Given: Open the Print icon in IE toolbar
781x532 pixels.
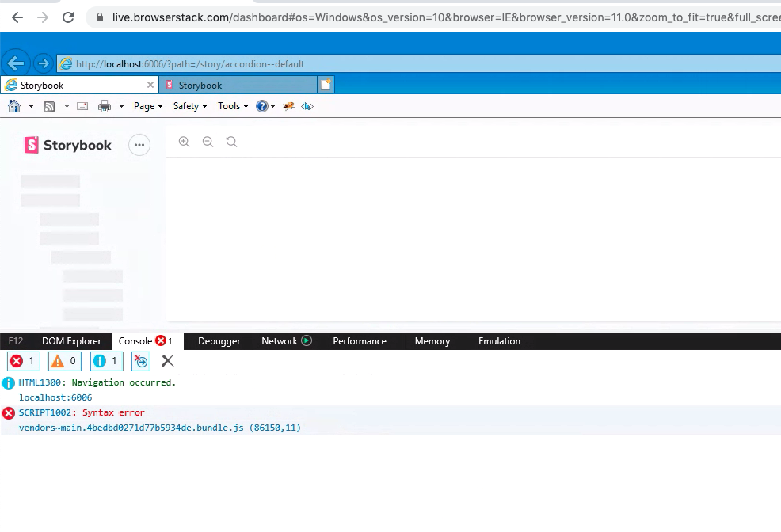Looking at the screenshot, I should [x=104, y=105].
